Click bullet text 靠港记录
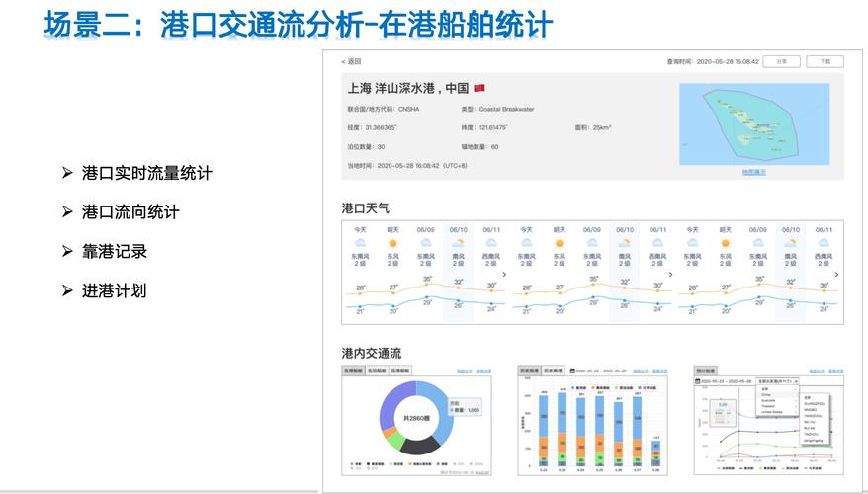 coord(115,251)
